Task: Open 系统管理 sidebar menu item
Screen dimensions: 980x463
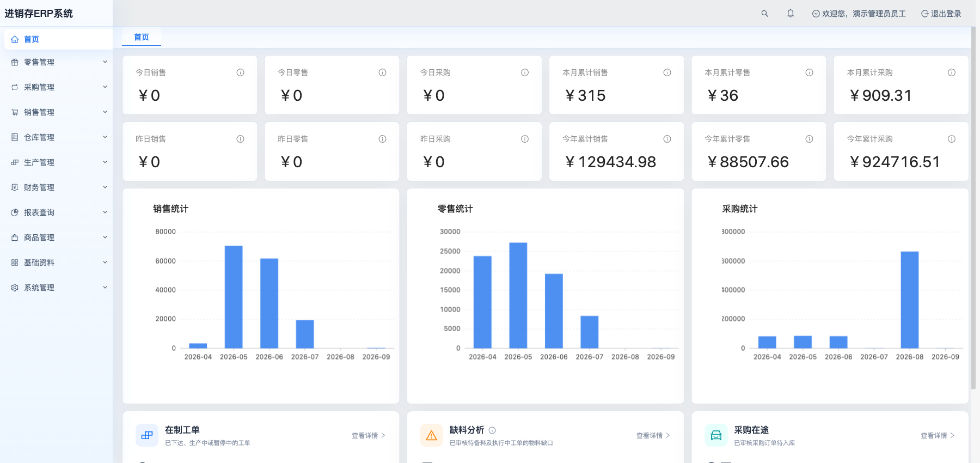Action: click(x=58, y=288)
